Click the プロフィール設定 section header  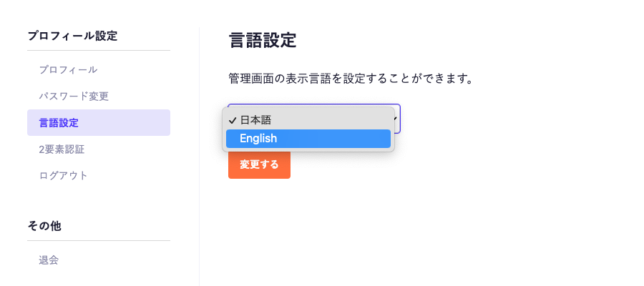click(x=72, y=36)
